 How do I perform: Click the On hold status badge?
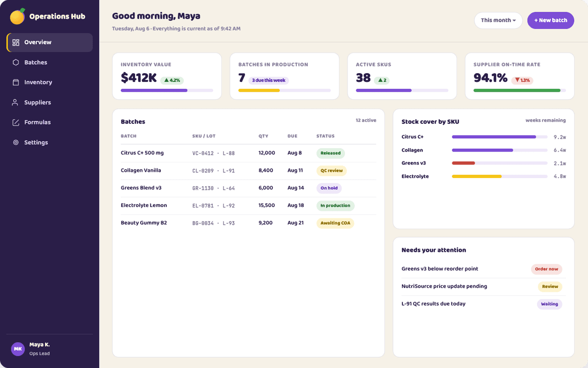point(329,188)
